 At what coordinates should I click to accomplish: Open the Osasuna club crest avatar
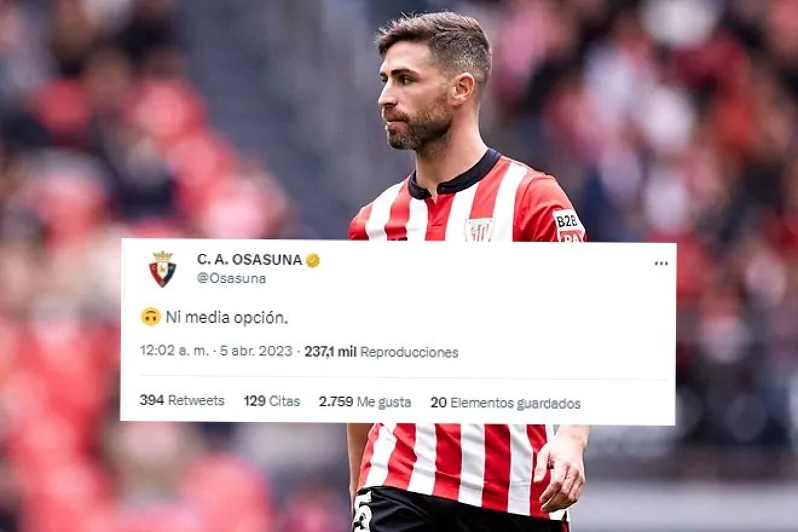coord(163,269)
